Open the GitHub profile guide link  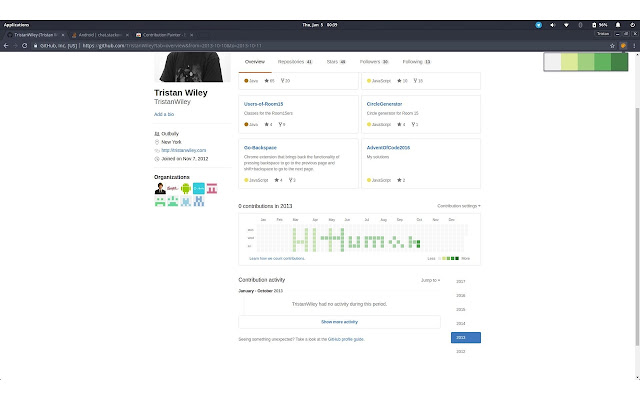tap(346, 339)
